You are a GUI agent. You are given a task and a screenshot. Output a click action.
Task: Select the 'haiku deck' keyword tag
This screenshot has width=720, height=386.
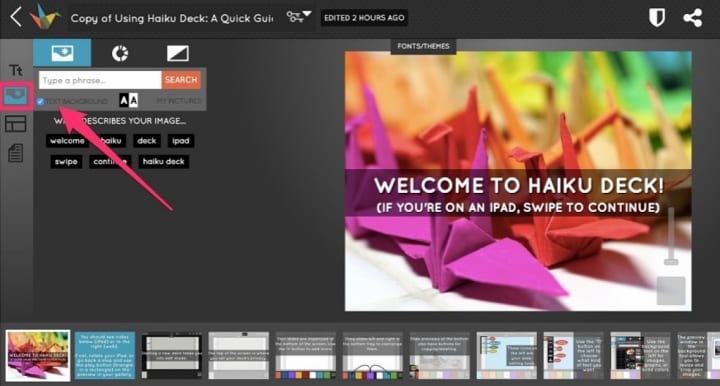(163, 162)
